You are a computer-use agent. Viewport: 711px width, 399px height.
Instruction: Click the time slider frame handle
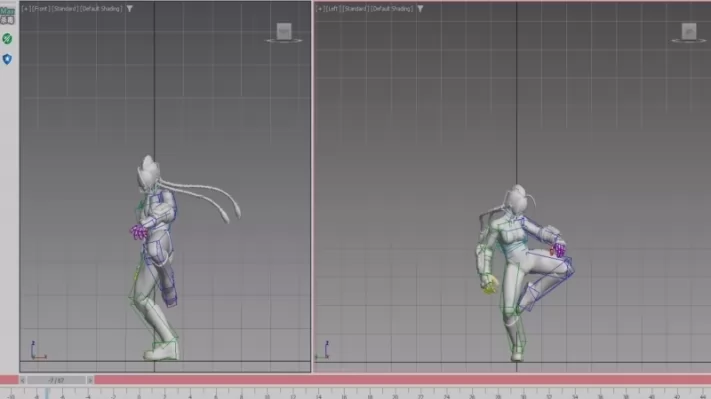[56, 380]
